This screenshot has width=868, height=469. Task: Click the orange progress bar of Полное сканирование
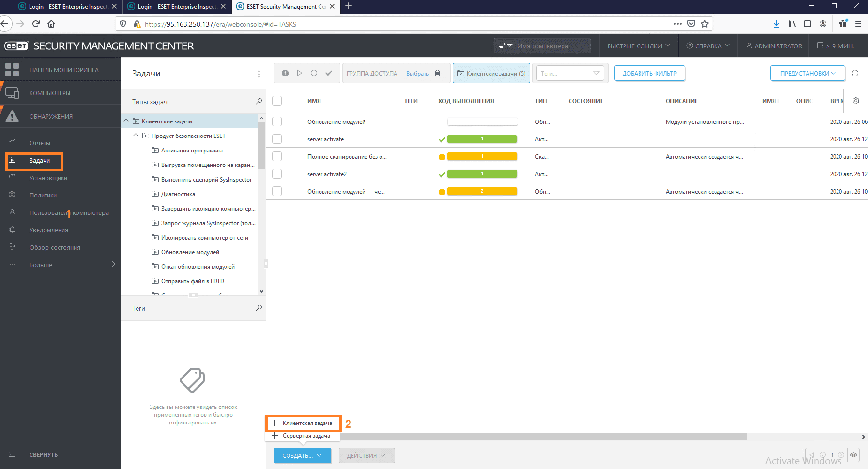[x=482, y=156]
